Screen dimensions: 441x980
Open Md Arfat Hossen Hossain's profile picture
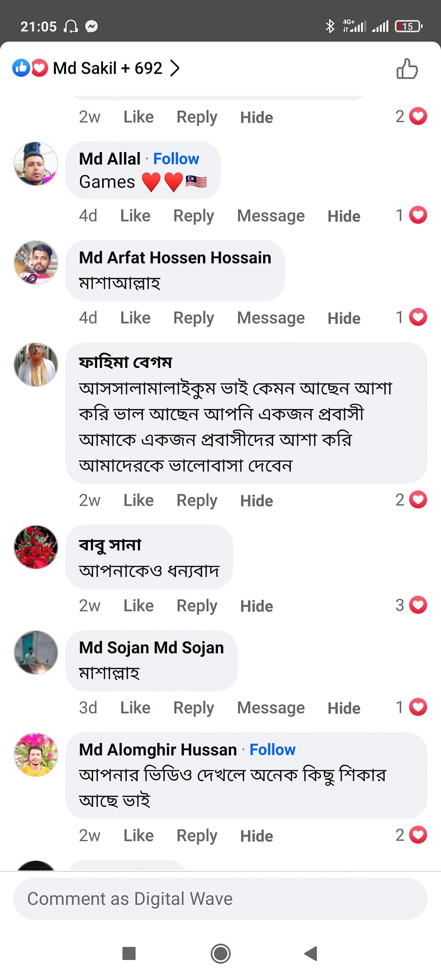(36, 263)
